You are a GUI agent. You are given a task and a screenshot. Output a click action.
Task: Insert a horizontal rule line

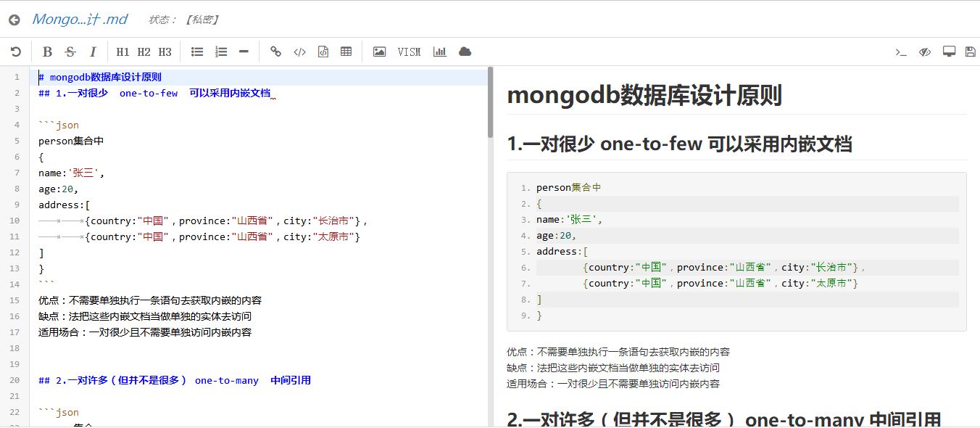tap(244, 52)
